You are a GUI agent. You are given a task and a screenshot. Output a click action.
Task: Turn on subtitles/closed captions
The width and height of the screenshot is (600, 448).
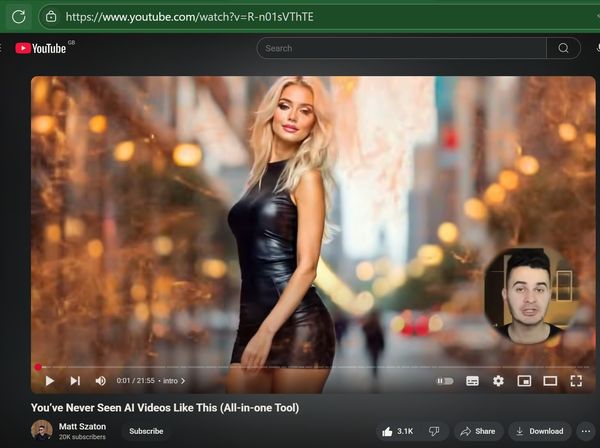pyautogui.click(x=472, y=381)
